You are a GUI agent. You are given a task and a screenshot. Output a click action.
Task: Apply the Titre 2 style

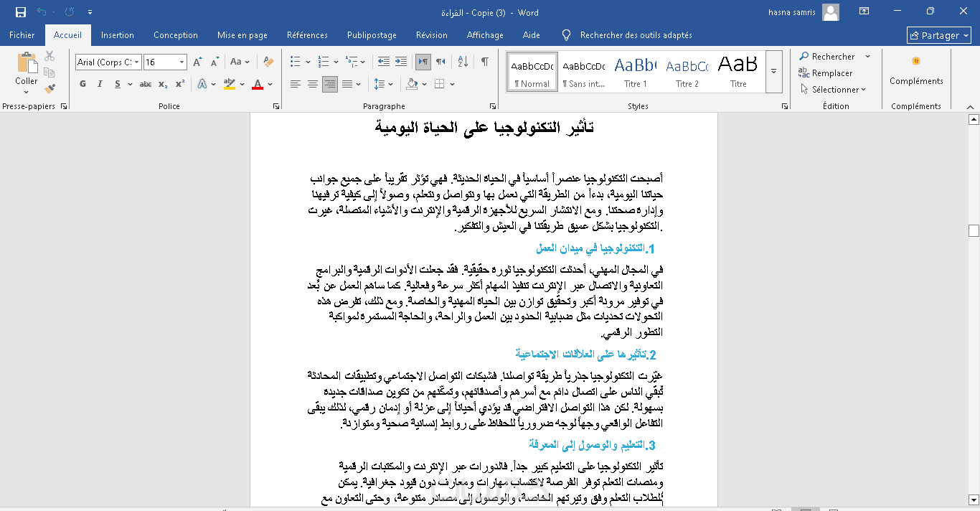pyautogui.click(x=687, y=72)
